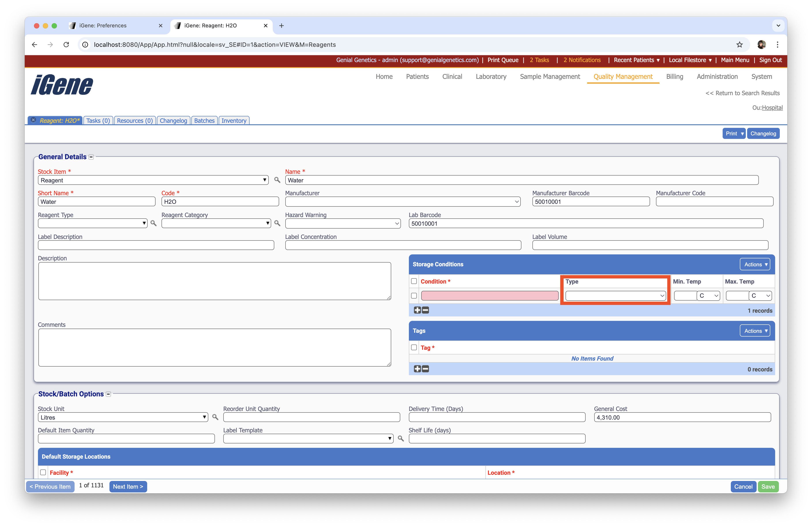Click the magnifier beside Label Template
812x526 pixels.
point(400,439)
